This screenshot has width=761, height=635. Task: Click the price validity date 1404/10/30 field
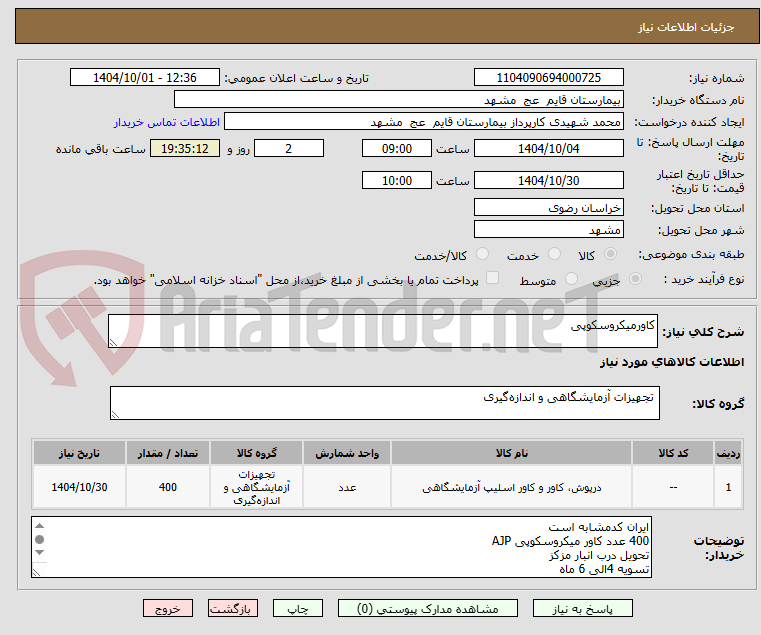[x=548, y=181]
